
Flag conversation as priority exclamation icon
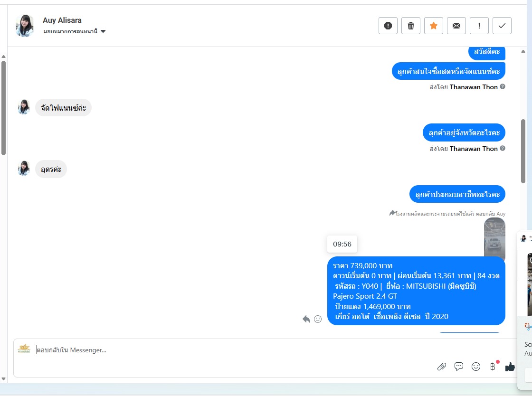click(479, 26)
